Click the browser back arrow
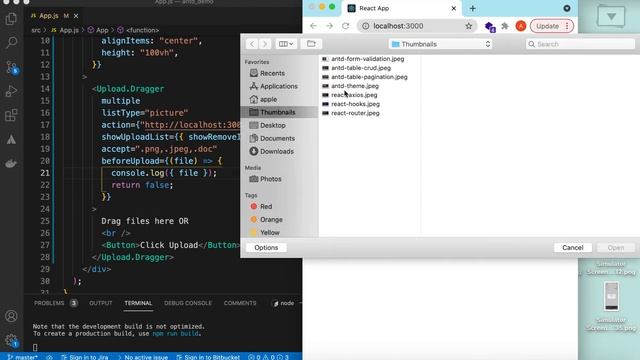 (x=313, y=26)
